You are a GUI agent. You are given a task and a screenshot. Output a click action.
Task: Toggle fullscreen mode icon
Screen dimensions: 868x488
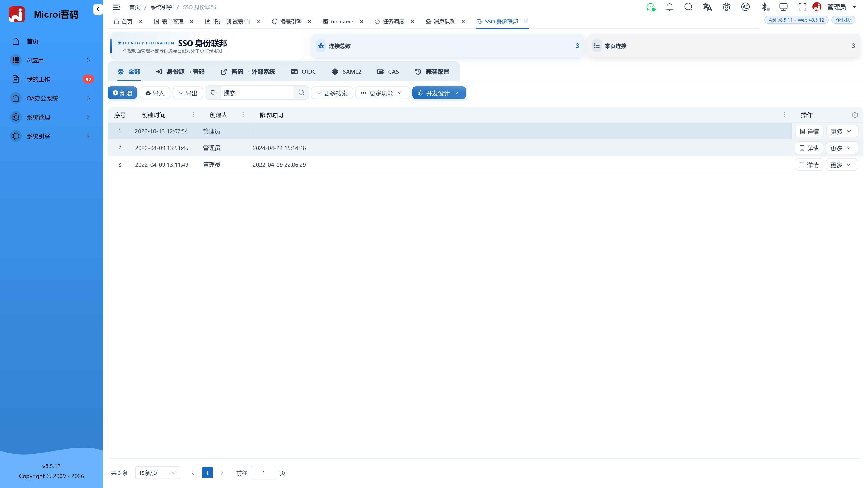pyautogui.click(x=802, y=7)
